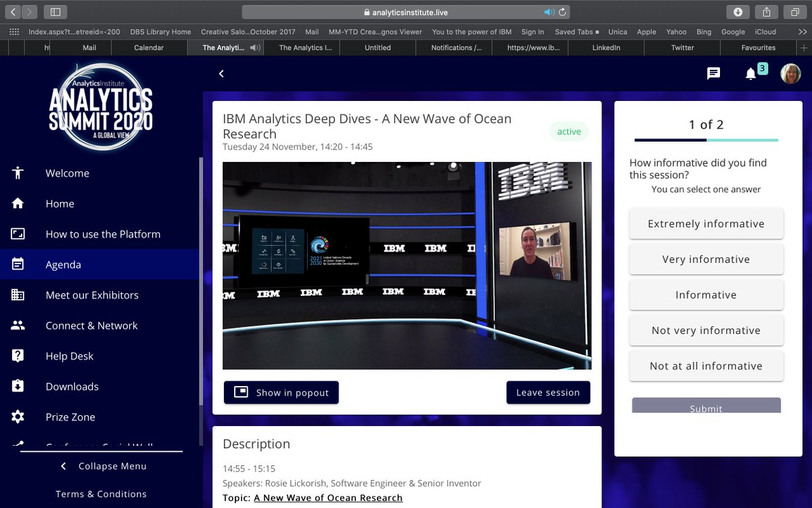Click the Welcome accessibility person icon
Image resolution: width=812 pixels, height=508 pixels.
pyautogui.click(x=18, y=173)
